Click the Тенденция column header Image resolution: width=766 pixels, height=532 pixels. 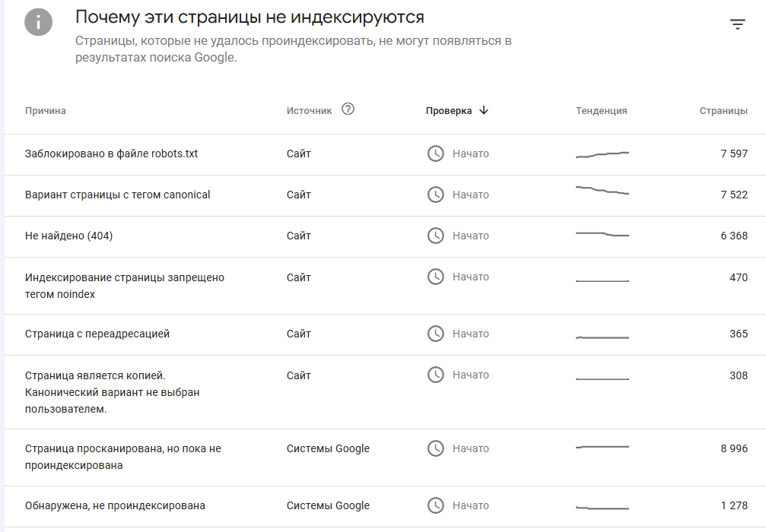(x=602, y=111)
